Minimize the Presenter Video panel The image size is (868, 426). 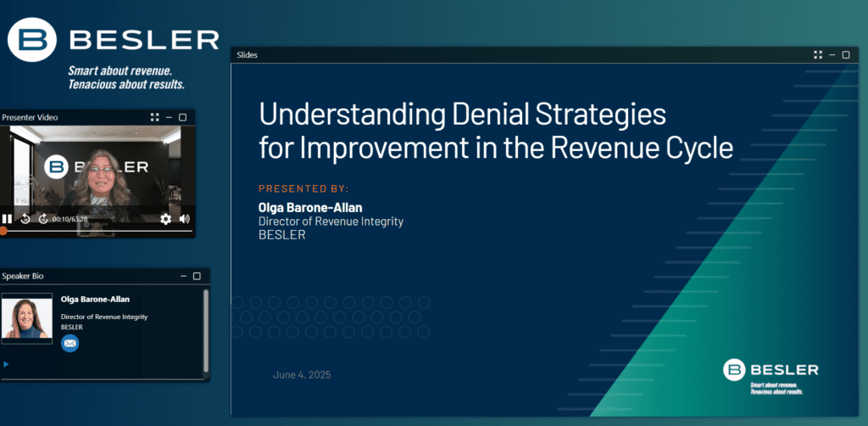(169, 117)
